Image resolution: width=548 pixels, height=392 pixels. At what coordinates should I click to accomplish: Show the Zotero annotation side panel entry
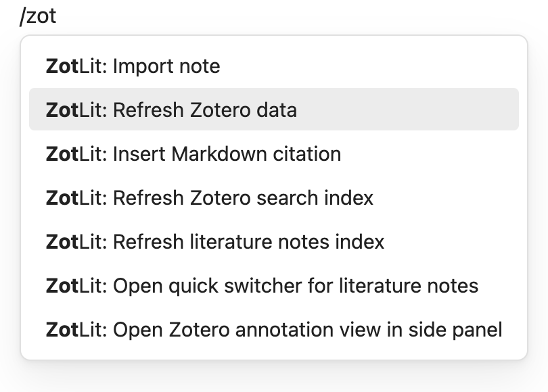(273, 330)
